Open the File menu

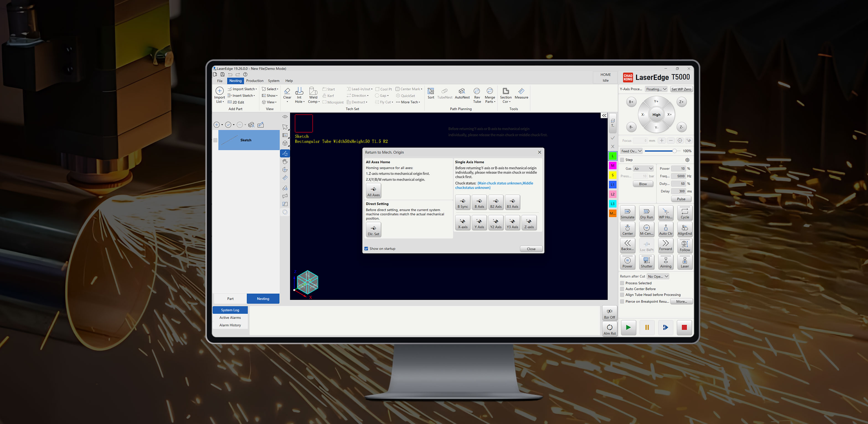(220, 81)
